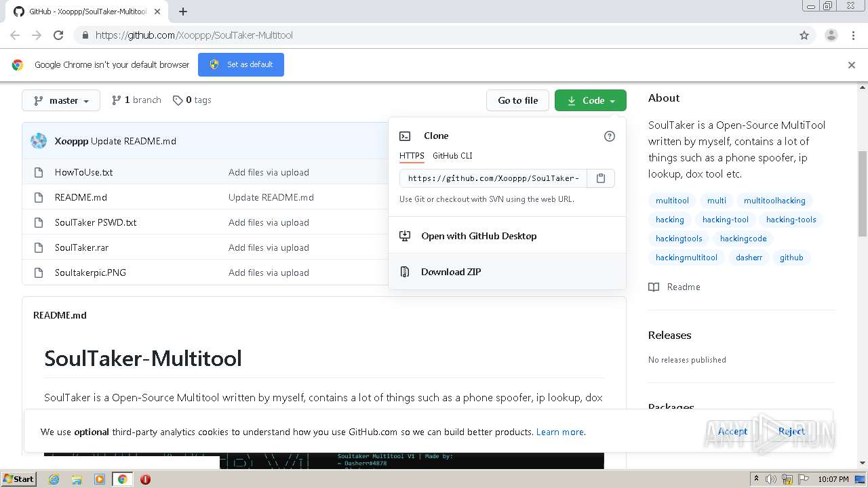Click the clone help question icon
This screenshot has width=868, height=488.
click(610, 136)
